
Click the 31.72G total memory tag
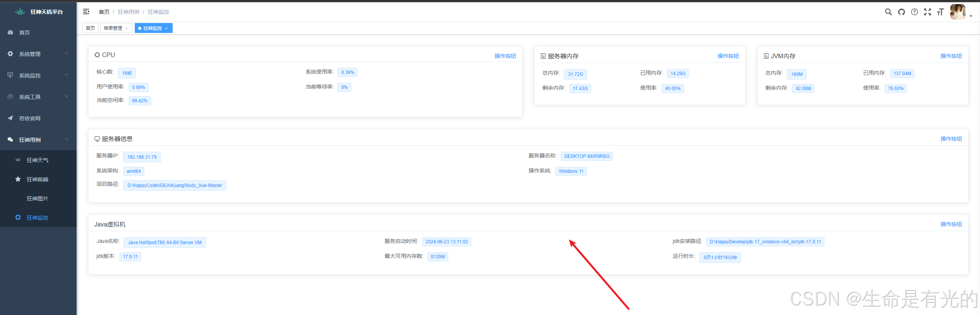point(575,74)
